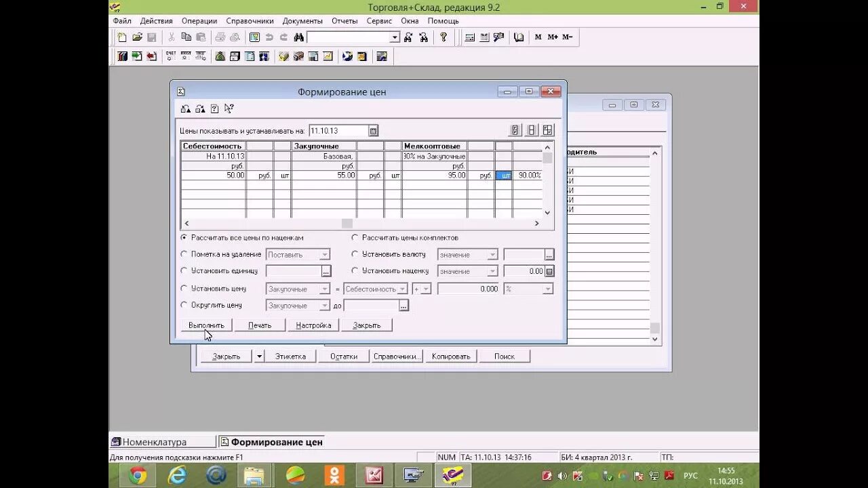Click first sort icon in price dialog toolbar

point(185,108)
